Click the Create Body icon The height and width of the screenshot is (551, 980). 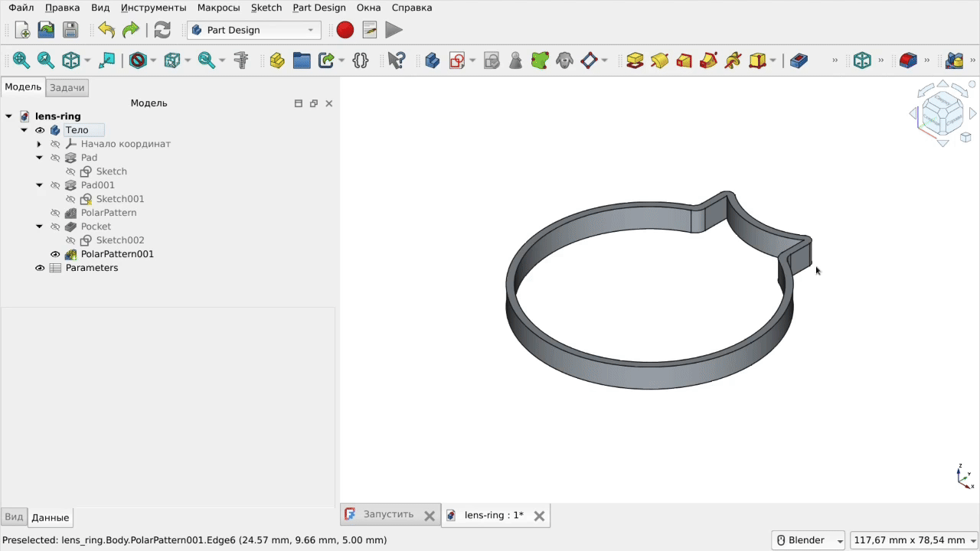tap(432, 60)
